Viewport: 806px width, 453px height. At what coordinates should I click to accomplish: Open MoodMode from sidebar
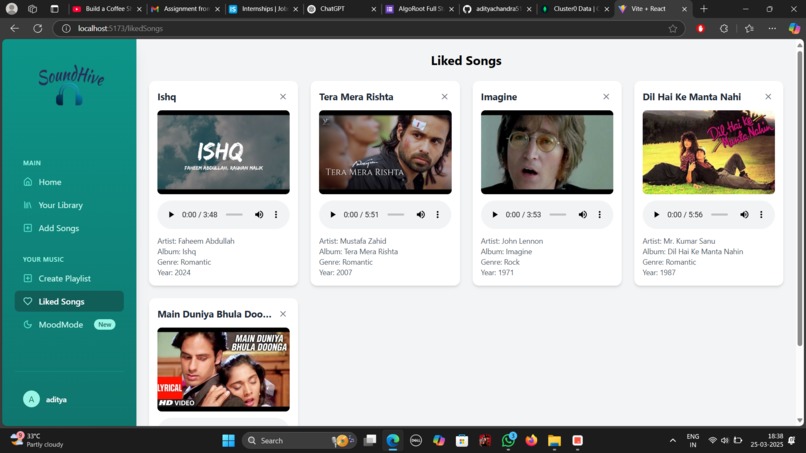(69, 325)
